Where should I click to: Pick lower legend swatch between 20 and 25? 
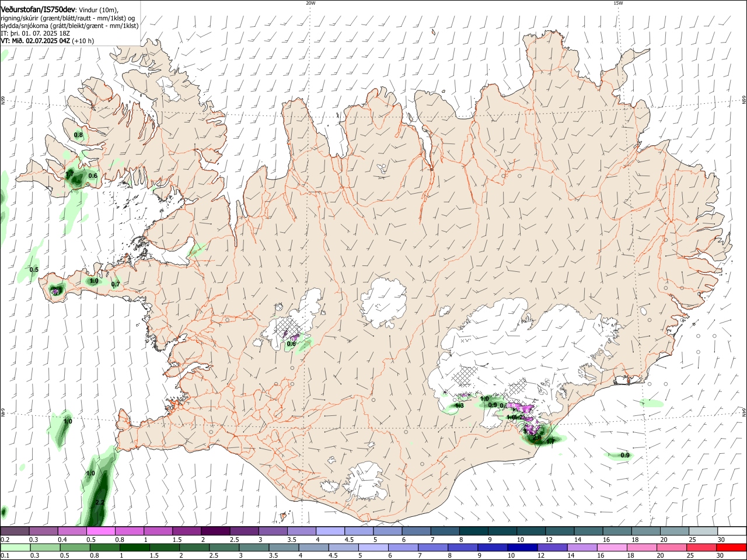(671, 547)
